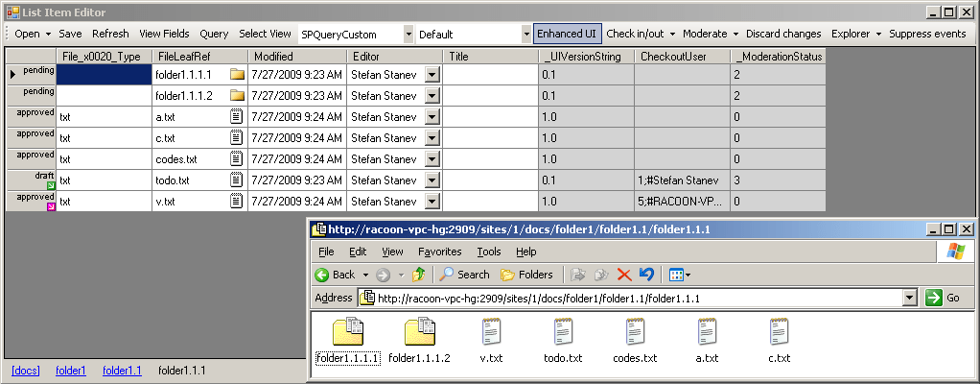980x384 pixels.
Task: Click the document icon in codes.txt row
Action: point(237,158)
